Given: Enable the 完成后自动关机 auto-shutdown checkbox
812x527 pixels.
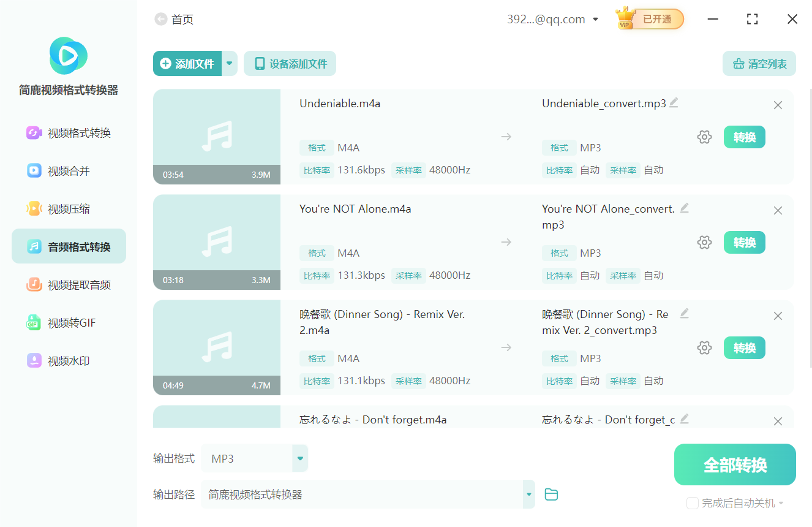Looking at the screenshot, I should click(x=693, y=503).
